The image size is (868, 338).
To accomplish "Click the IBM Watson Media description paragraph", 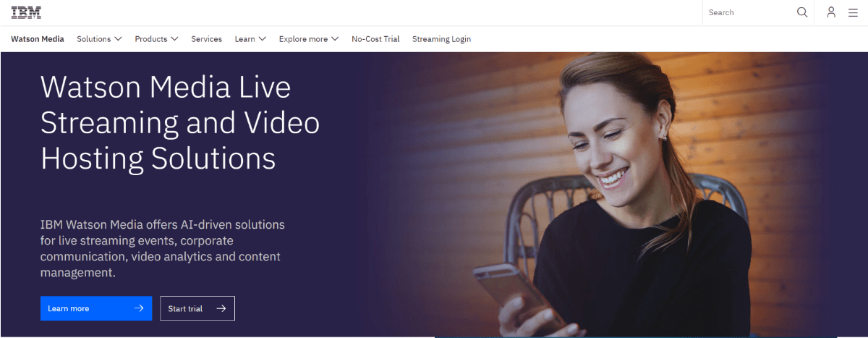I will pyautogui.click(x=163, y=249).
